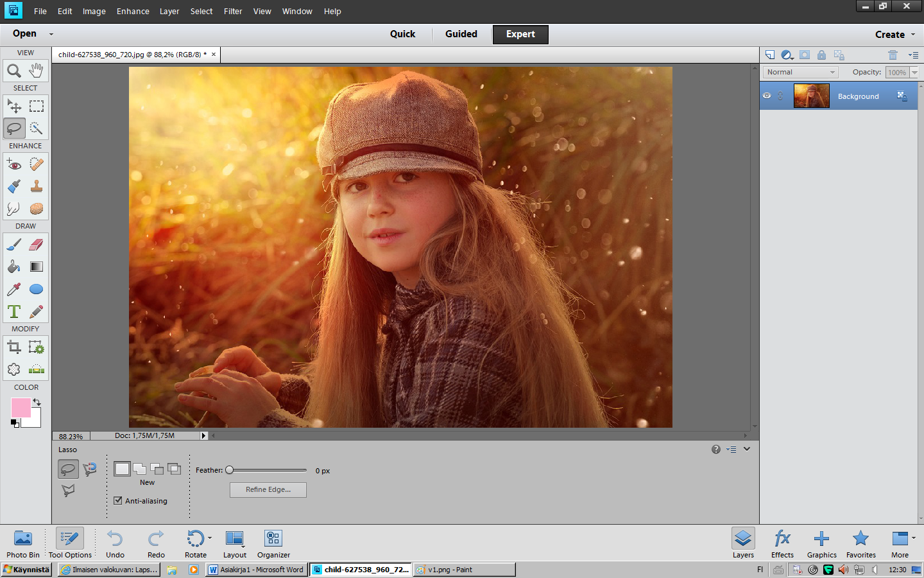
Task: Open the Enhance menu
Action: [x=133, y=12]
